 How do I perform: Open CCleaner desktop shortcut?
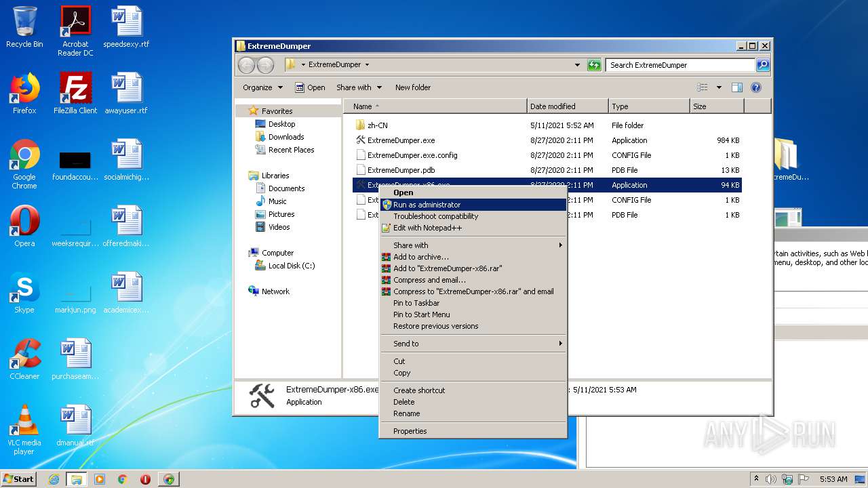click(24, 359)
